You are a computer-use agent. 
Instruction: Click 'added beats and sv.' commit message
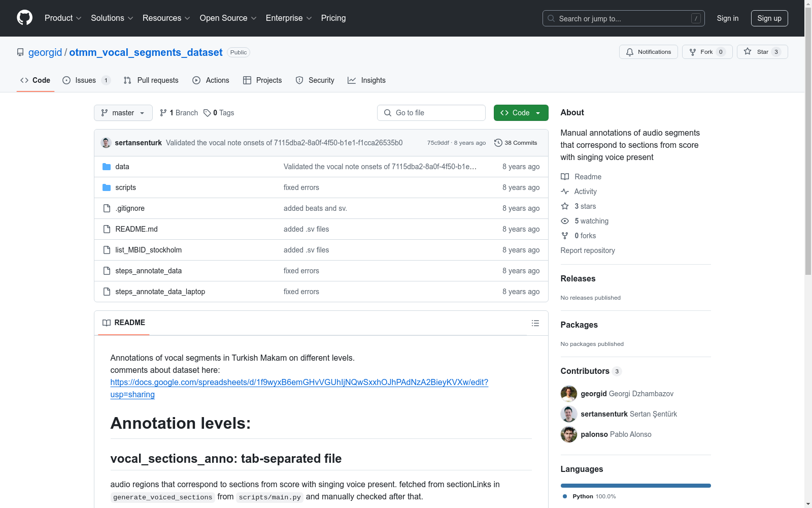tap(315, 208)
